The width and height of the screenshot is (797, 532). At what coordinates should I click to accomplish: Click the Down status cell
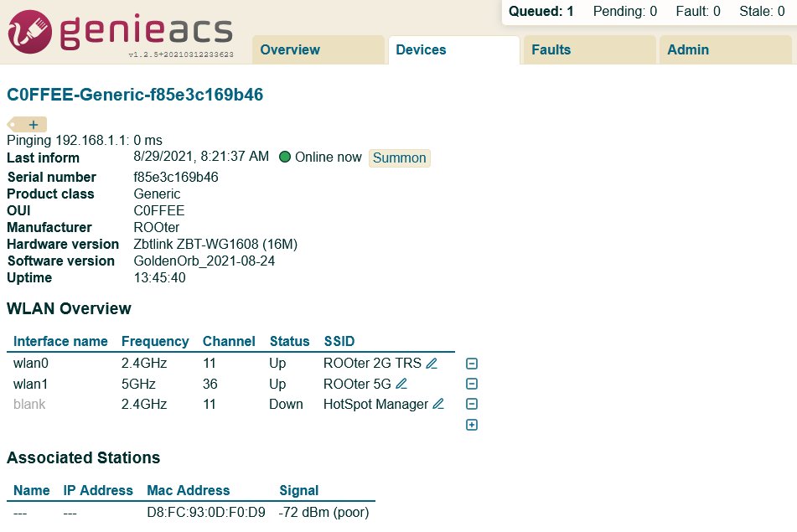(x=286, y=404)
